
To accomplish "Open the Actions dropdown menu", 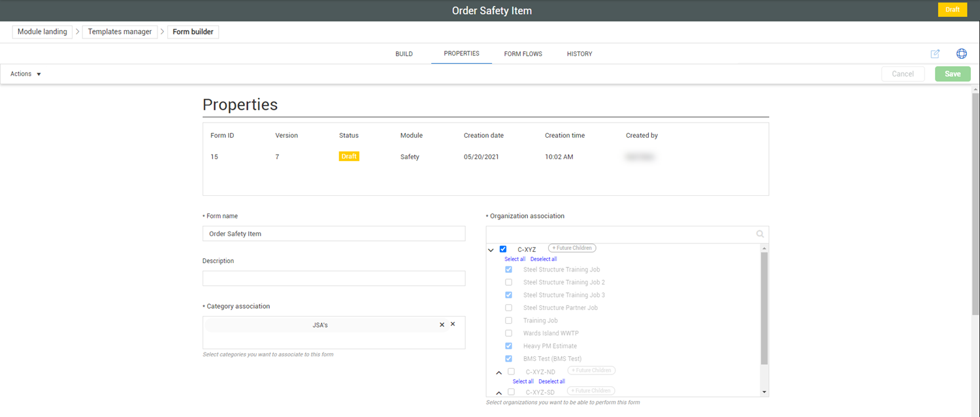I will pos(25,74).
